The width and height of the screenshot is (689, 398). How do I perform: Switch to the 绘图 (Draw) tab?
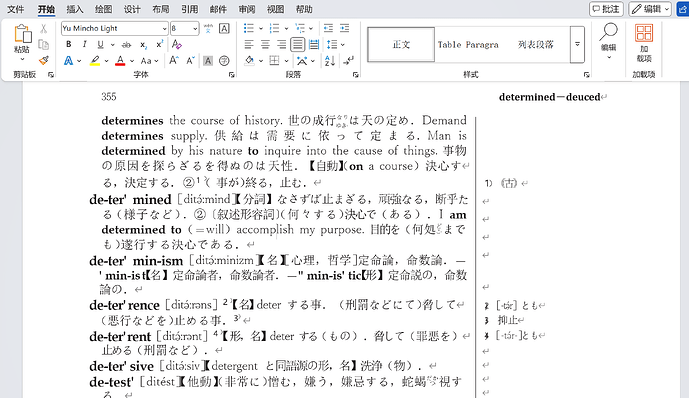(x=103, y=9)
